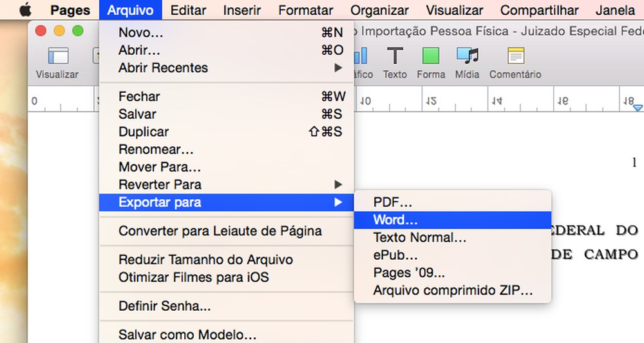Close the open Arquivo menu
644x343 pixels.
[x=130, y=10]
